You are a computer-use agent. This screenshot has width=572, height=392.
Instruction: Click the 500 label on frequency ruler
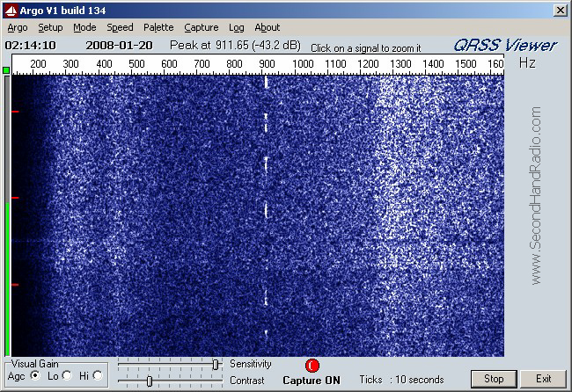click(136, 64)
